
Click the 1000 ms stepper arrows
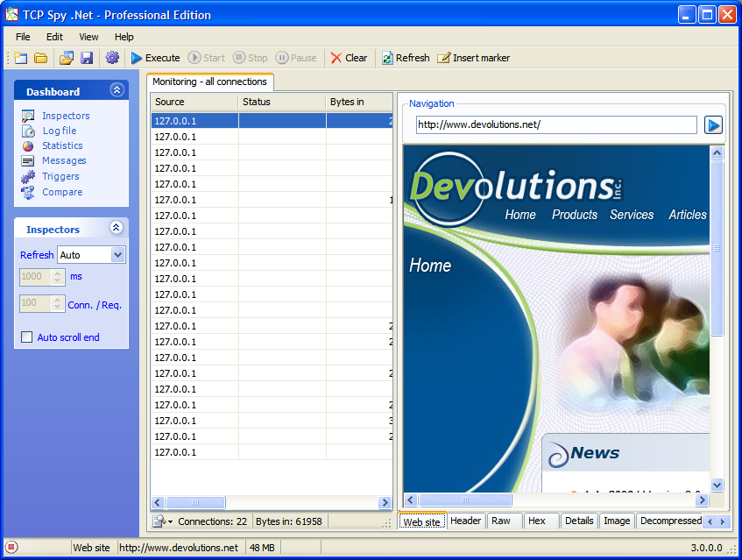tap(57, 276)
